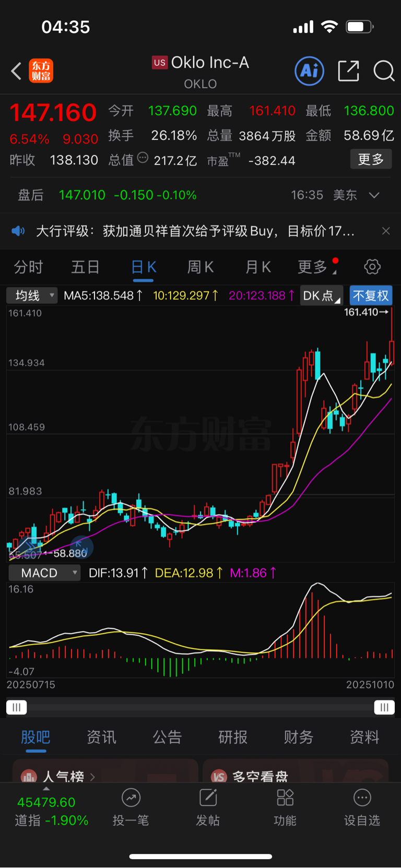Image resolution: width=401 pixels, height=868 pixels.
Task: Tap the 更多 quote details button
Action: point(371,159)
